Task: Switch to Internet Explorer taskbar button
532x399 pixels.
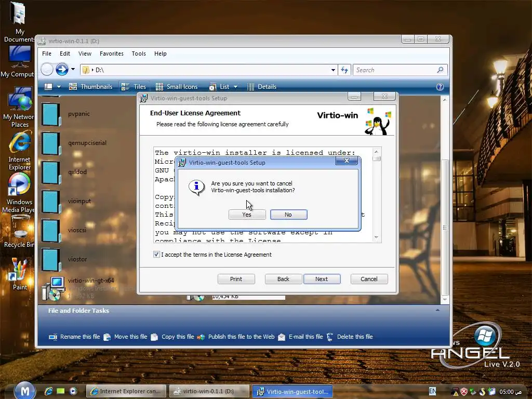Action: point(126,391)
